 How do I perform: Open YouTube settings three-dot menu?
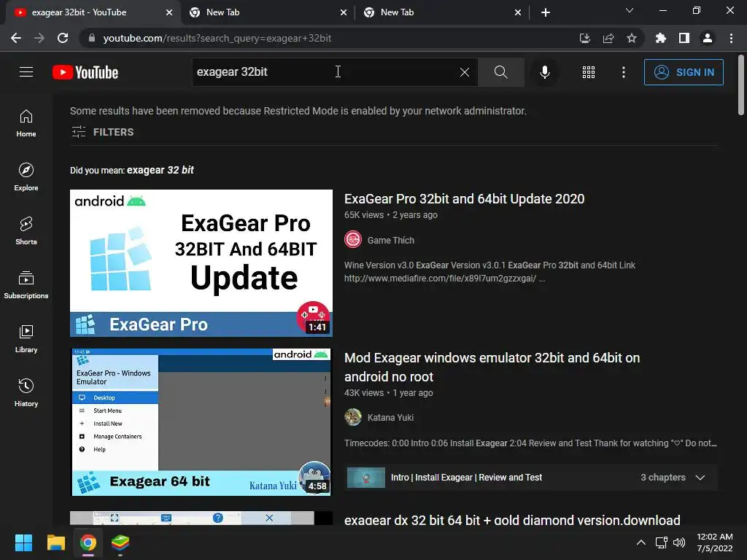coord(624,72)
